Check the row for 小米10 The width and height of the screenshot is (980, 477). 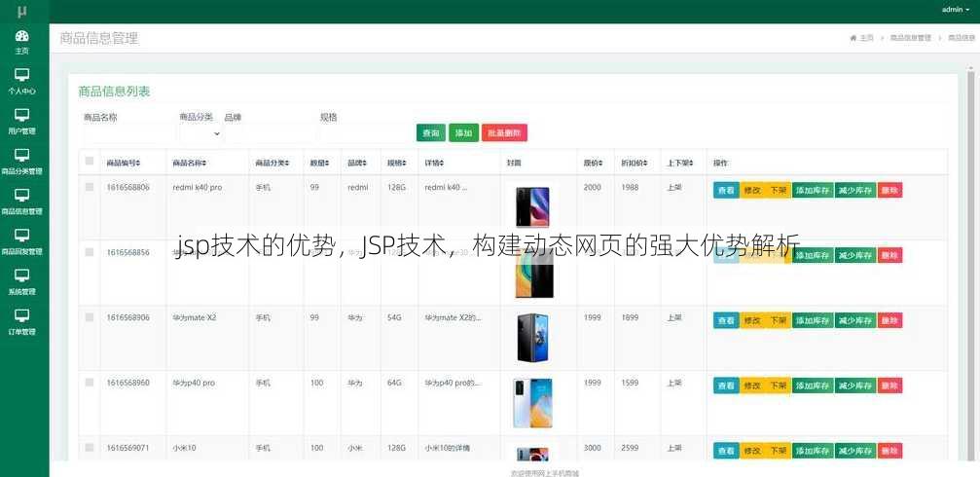click(90, 447)
